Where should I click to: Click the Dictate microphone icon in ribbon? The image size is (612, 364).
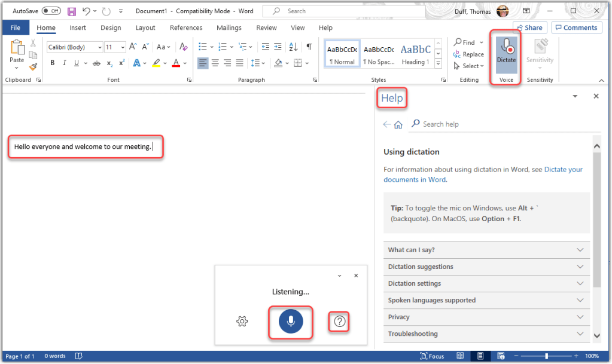click(x=506, y=47)
